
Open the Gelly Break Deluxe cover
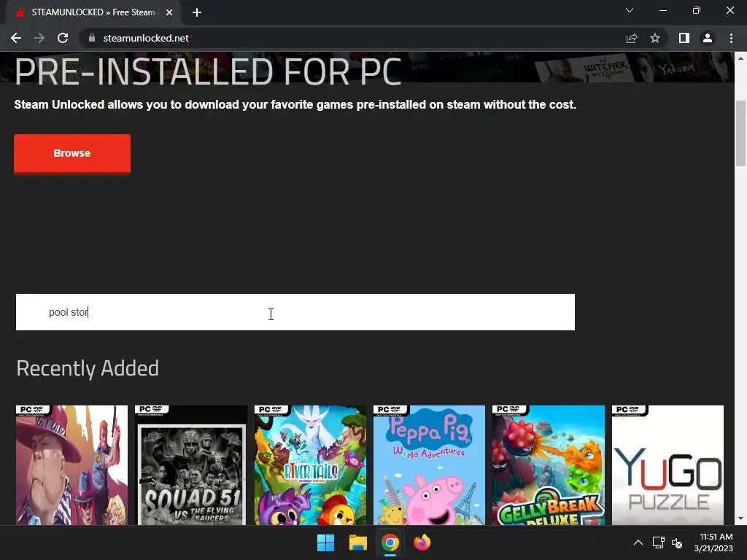549,465
